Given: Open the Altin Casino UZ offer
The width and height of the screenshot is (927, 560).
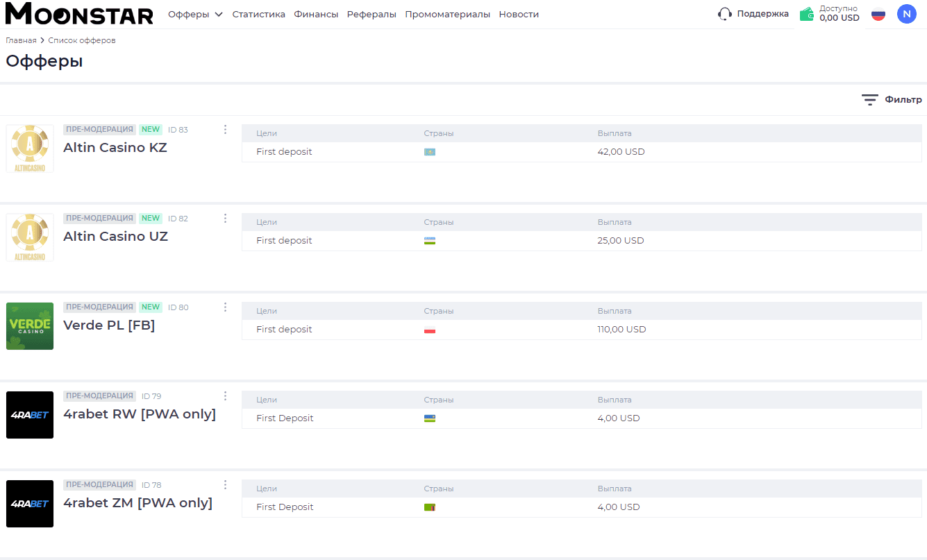Looking at the screenshot, I should pos(115,237).
